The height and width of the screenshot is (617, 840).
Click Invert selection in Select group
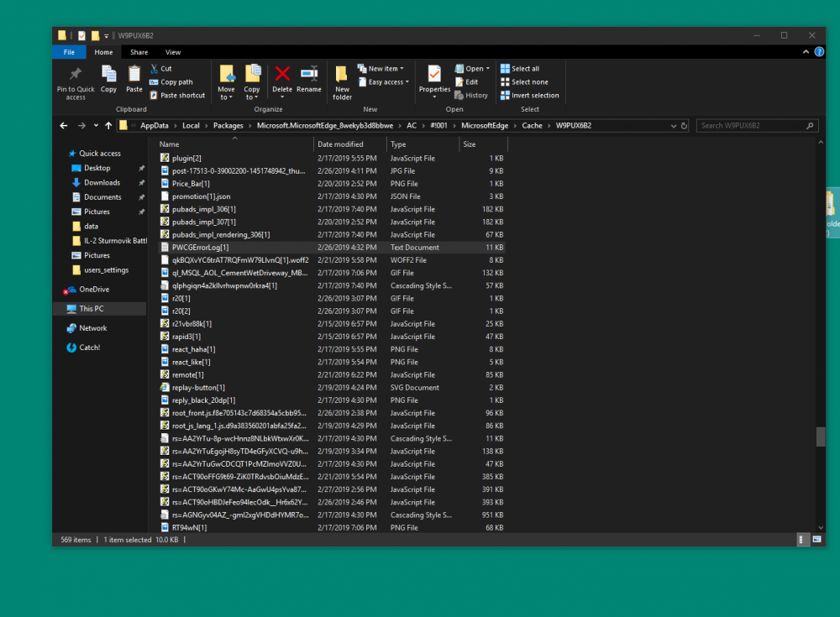click(534, 96)
